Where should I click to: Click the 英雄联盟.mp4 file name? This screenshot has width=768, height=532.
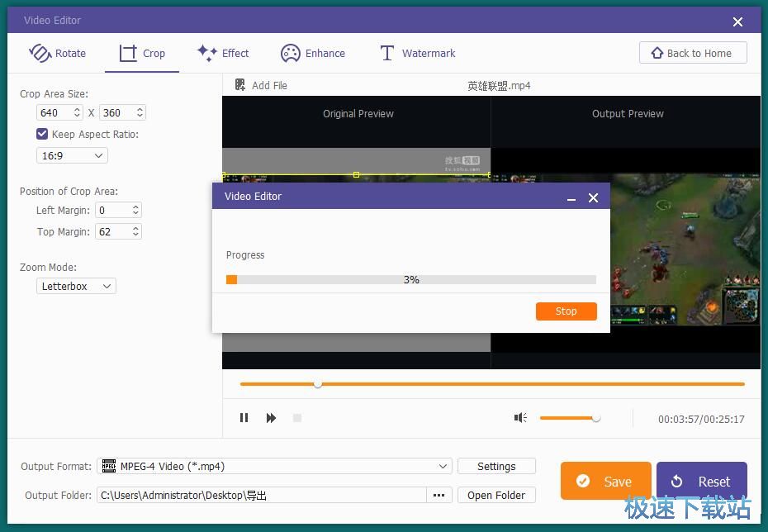click(499, 86)
